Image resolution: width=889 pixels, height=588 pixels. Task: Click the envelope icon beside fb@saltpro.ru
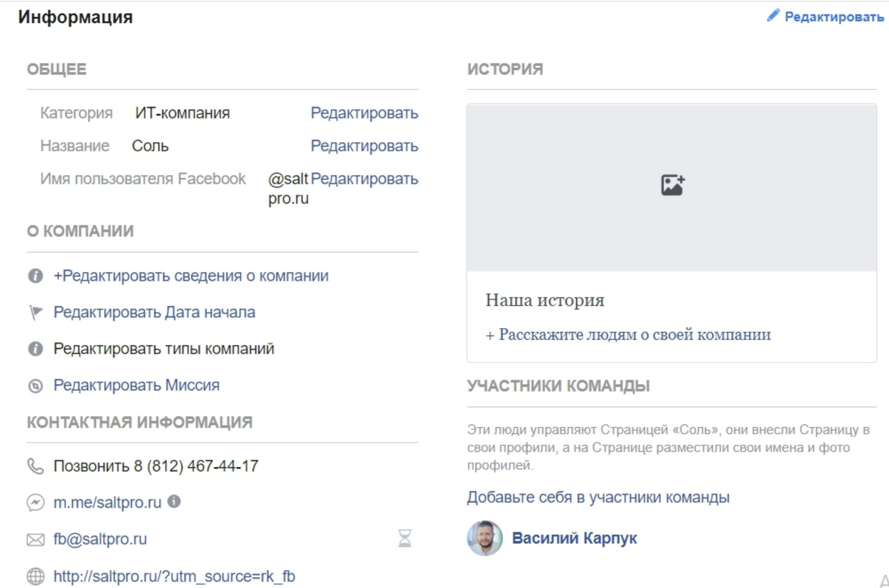tap(35, 540)
